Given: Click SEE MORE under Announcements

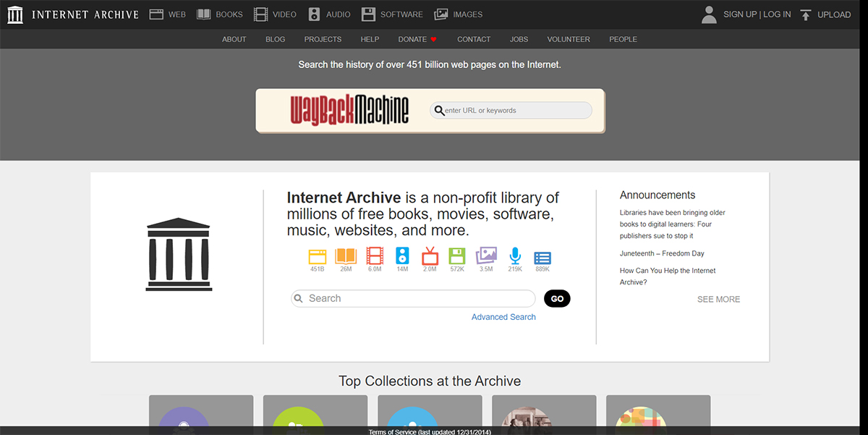Looking at the screenshot, I should tap(718, 299).
